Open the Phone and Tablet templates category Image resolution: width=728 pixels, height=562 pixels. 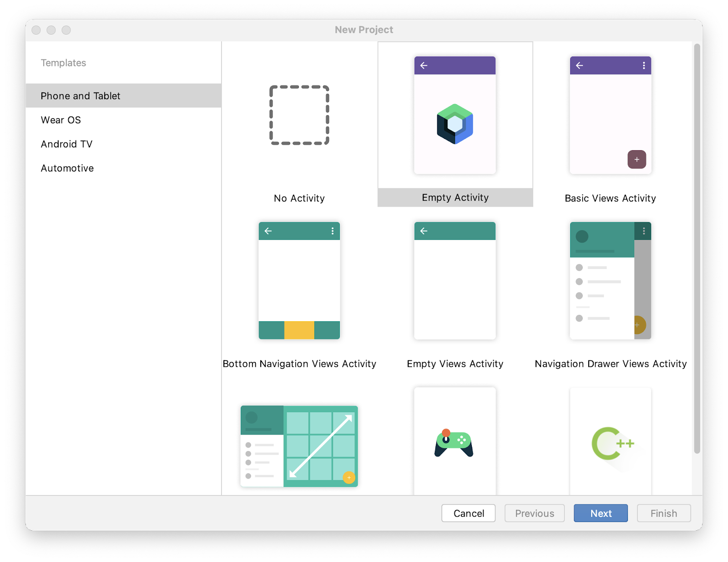[123, 96]
